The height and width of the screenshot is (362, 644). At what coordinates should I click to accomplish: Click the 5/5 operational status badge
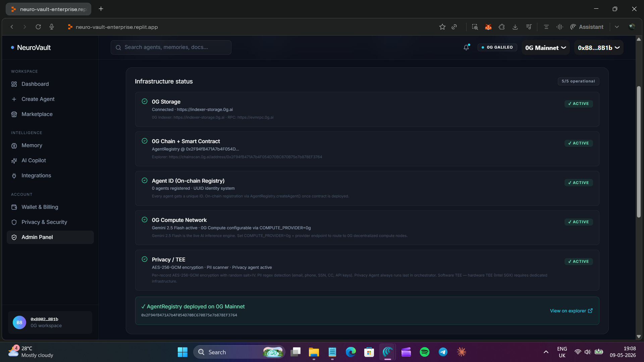(578, 81)
